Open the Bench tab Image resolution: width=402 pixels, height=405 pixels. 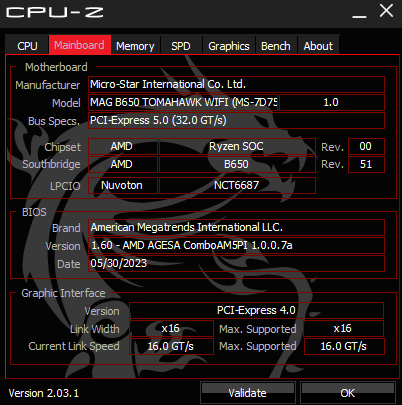pos(276,45)
